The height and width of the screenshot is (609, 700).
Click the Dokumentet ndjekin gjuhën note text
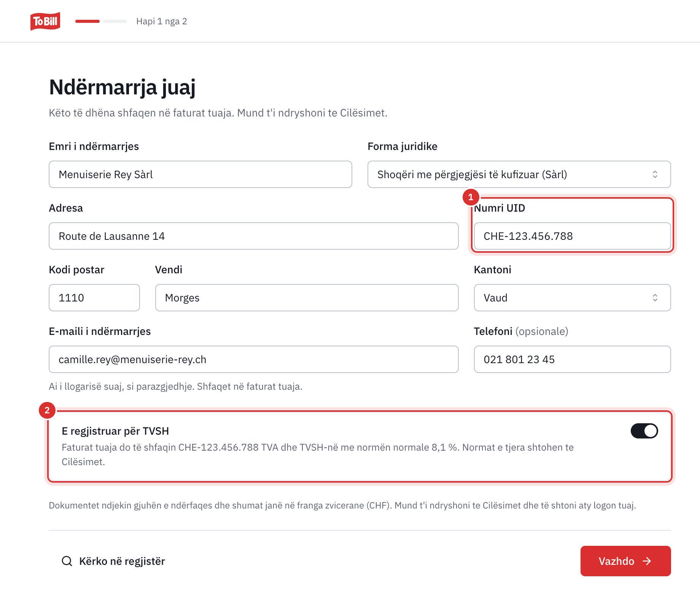coord(342,505)
